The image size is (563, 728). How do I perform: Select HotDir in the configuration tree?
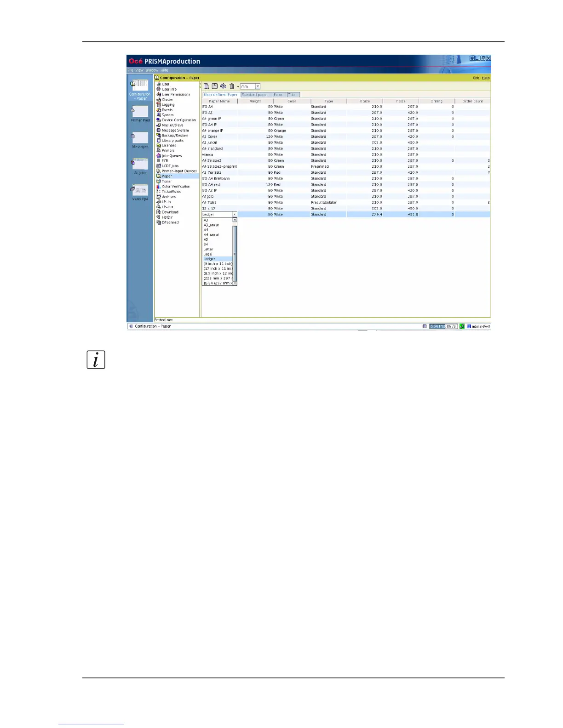click(x=167, y=217)
